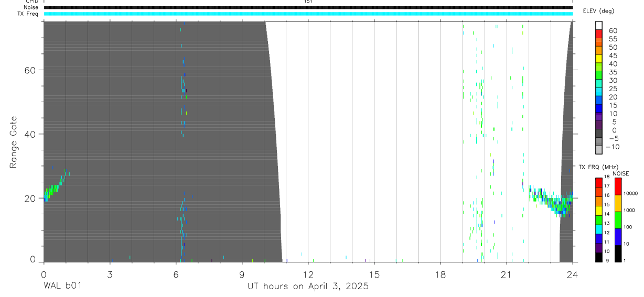Click the WAL b01 radar label

point(62,286)
